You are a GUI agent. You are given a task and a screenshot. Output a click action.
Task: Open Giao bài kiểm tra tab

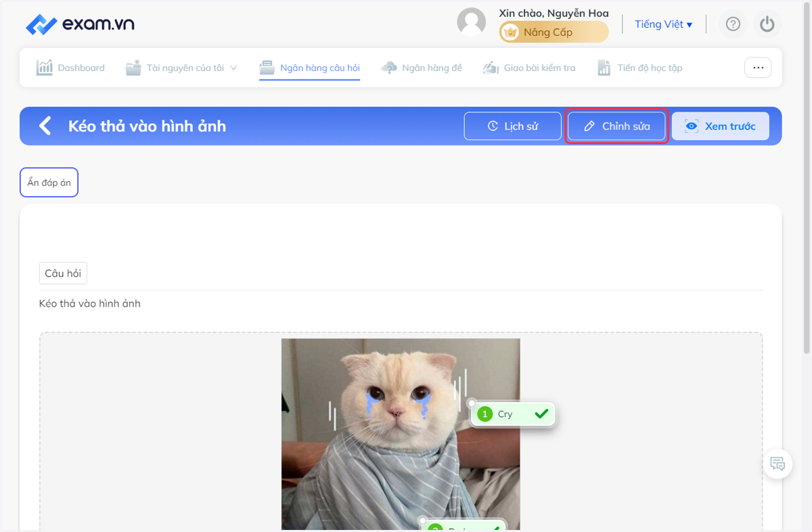[528, 68]
